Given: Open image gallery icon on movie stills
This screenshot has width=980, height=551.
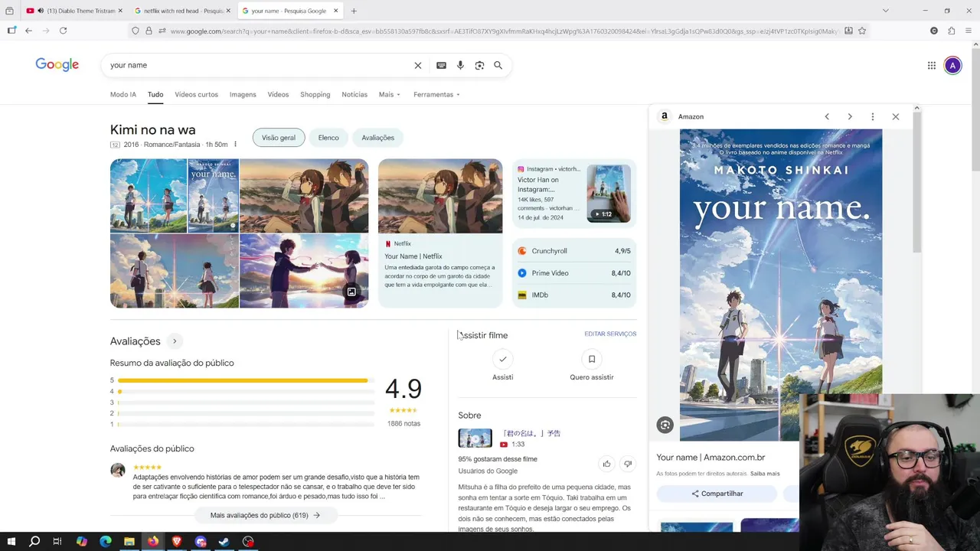Looking at the screenshot, I should (351, 292).
